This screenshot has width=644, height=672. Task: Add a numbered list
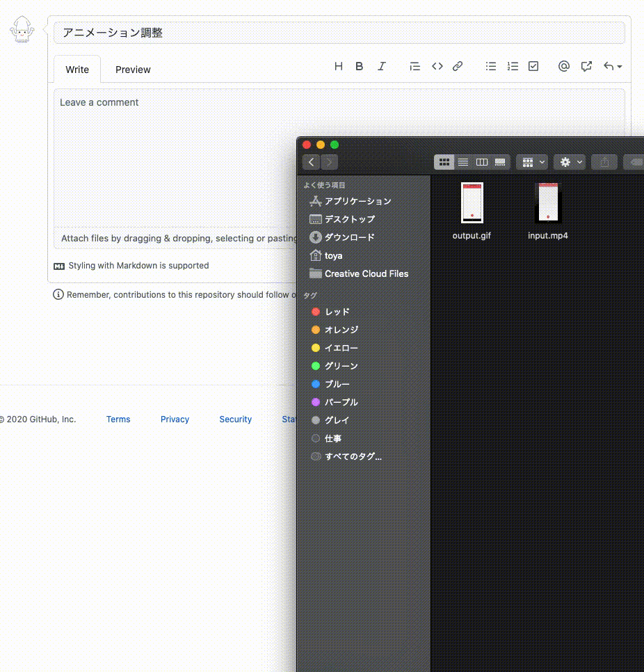(513, 66)
